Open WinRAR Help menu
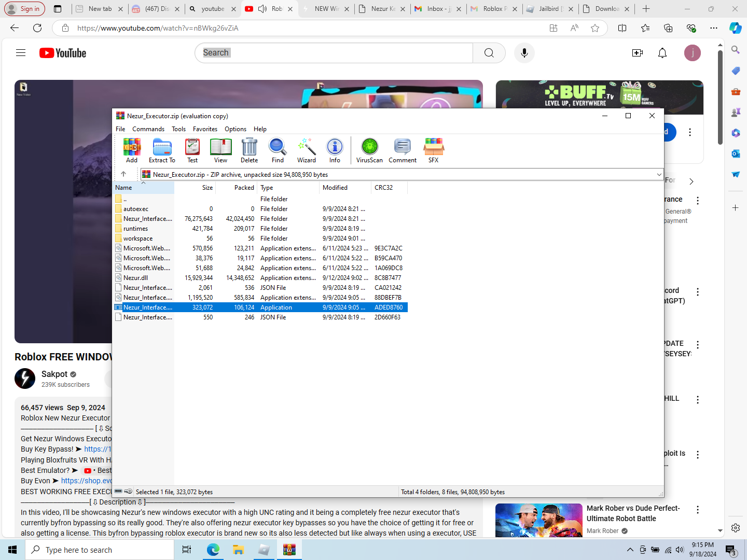This screenshot has width=747, height=560. coord(260,129)
